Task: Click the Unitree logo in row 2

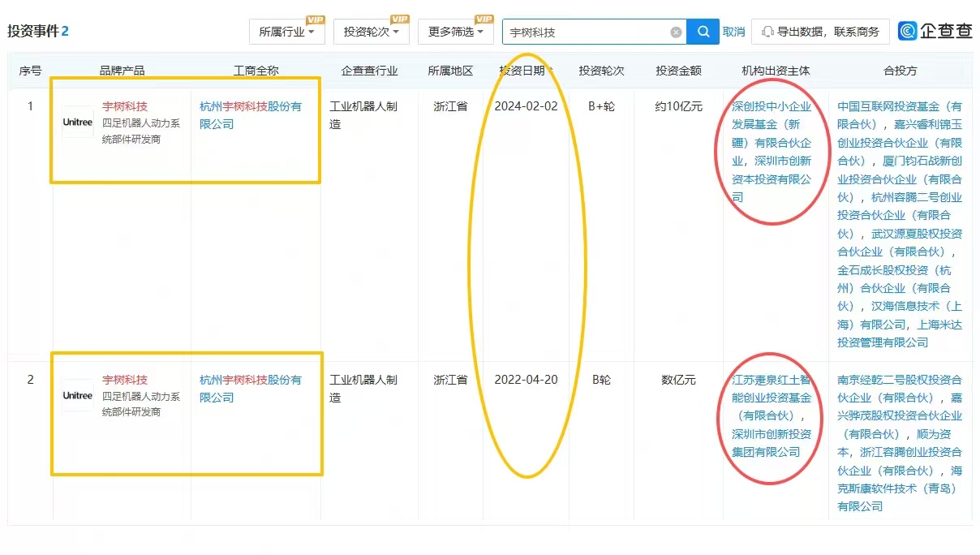Action: [78, 395]
